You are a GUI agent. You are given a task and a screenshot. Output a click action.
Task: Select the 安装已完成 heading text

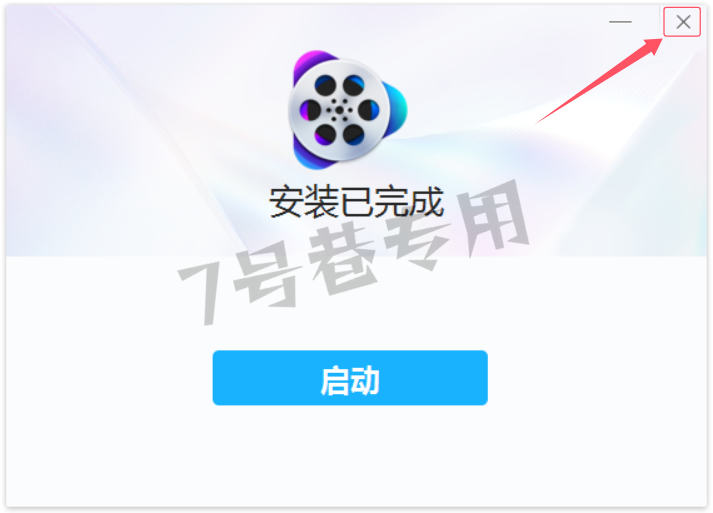[x=356, y=202]
